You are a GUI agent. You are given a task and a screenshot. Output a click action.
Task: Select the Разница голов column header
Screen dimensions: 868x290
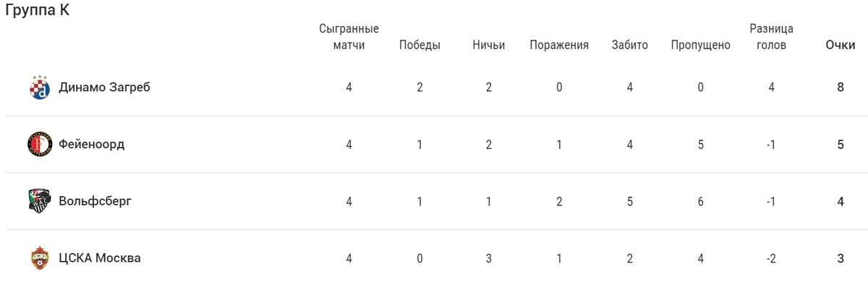click(771, 37)
